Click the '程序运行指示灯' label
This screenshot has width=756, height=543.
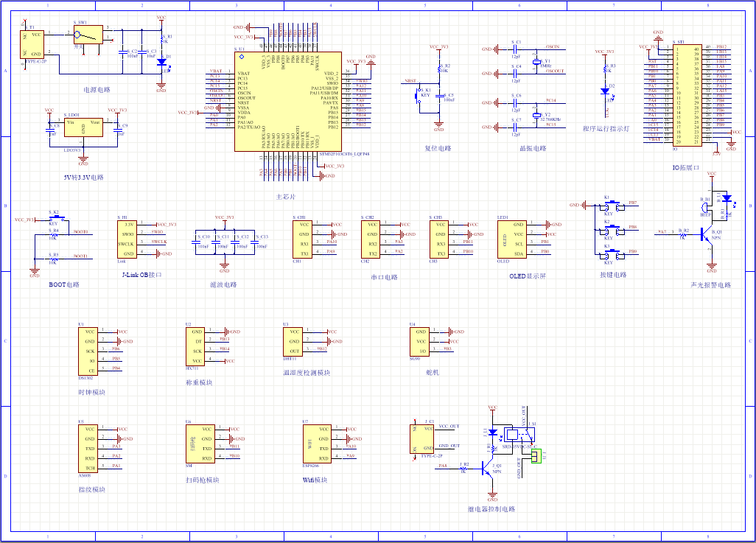(x=606, y=129)
